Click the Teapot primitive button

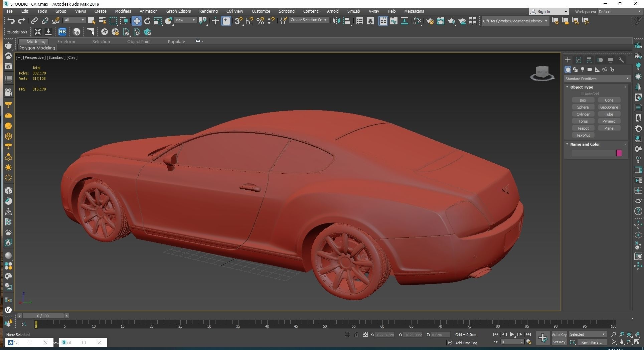tap(583, 128)
